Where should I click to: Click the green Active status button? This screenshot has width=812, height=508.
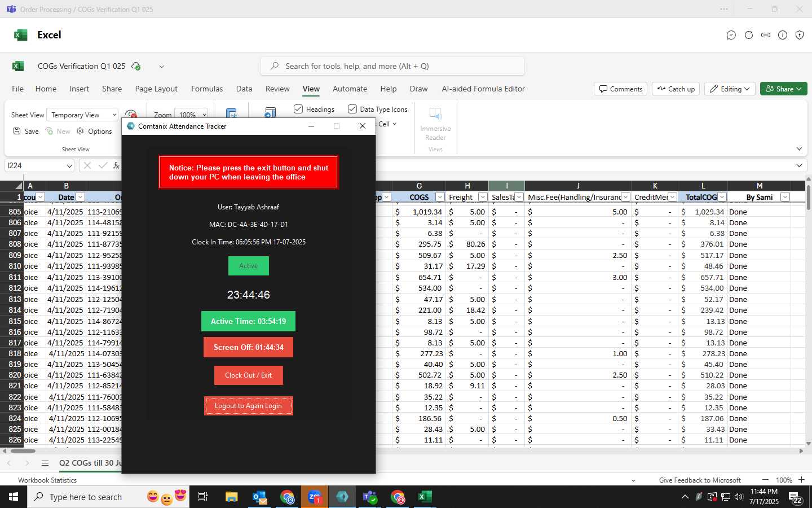tap(248, 266)
